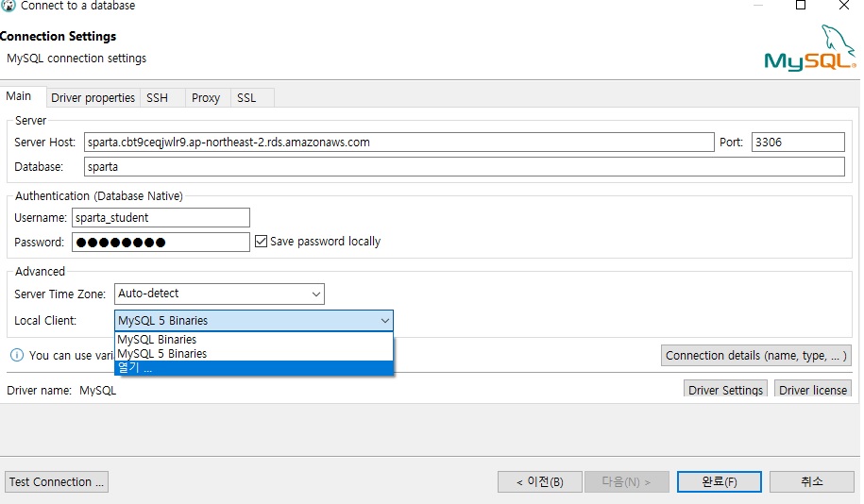864x504 pixels.
Task: Select the 열기 ... option in the list
Action: click(254, 368)
